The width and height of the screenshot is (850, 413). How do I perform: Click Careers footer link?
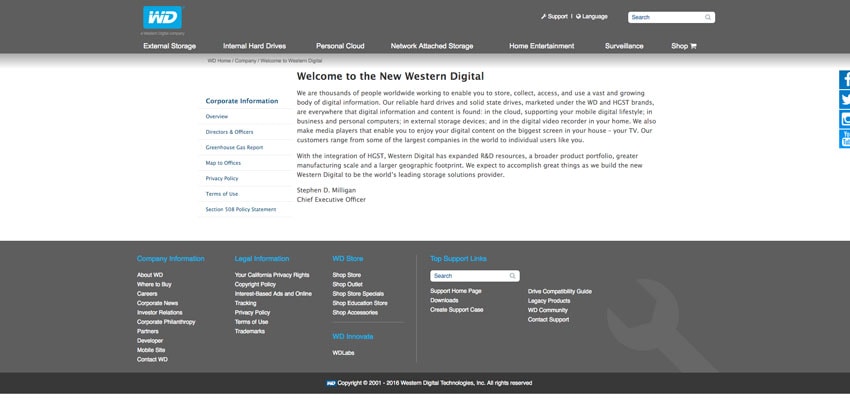pyautogui.click(x=147, y=294)
